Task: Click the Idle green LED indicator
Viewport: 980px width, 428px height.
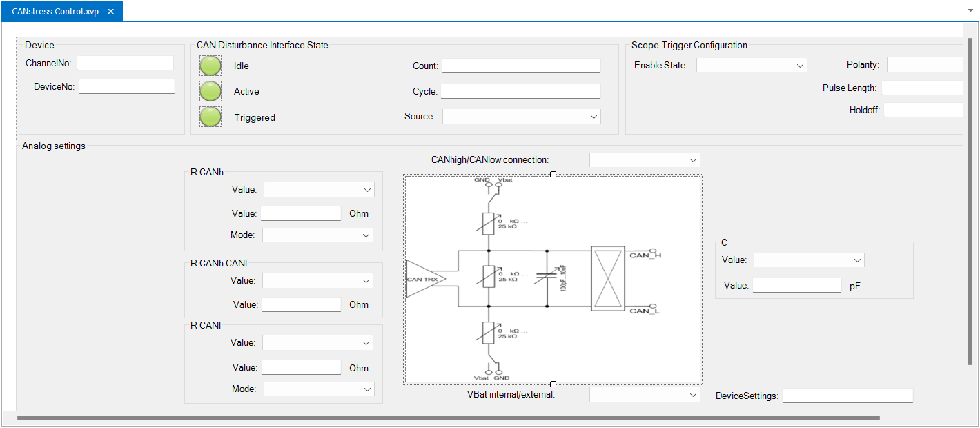Action: point(210,66)
